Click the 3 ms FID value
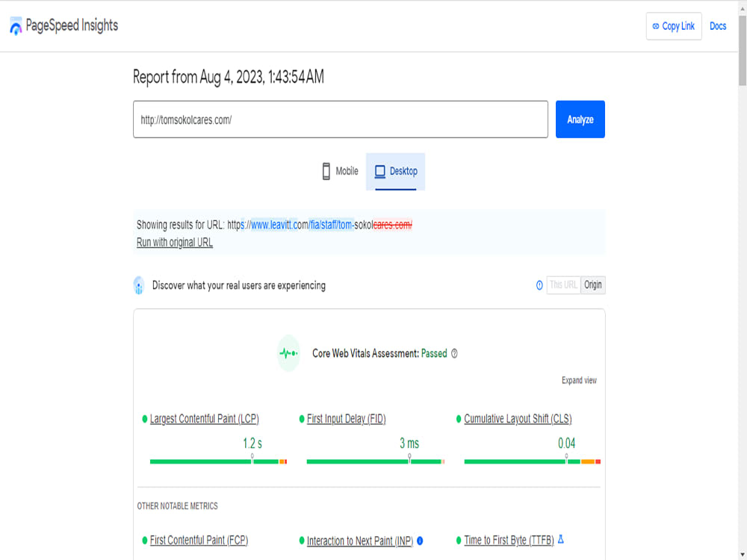Viewport: 747px width, 560px height. click(x=409, y=444)
